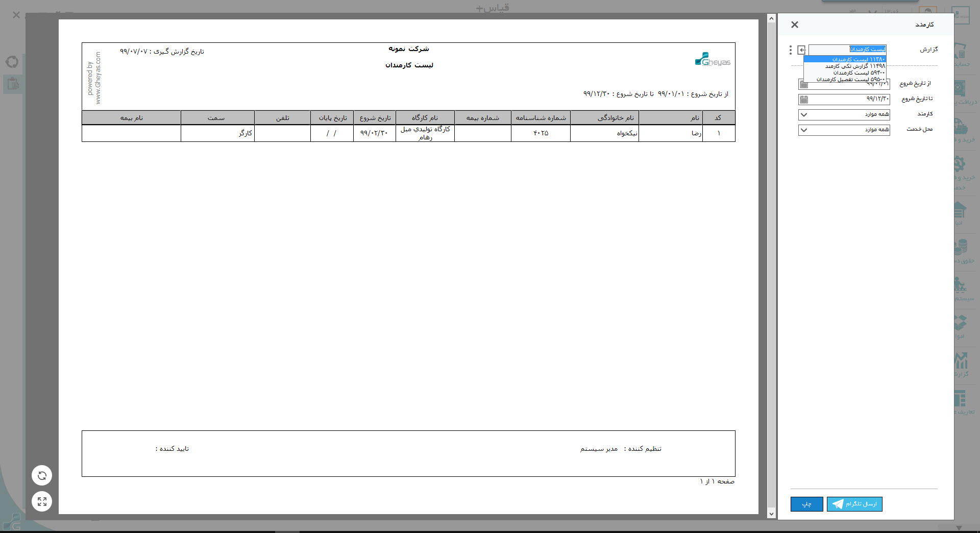The height and width of the screenshot is (533, 980).
Task: Click the شماره بیمه column header
Action: click(x=483, y=117)
